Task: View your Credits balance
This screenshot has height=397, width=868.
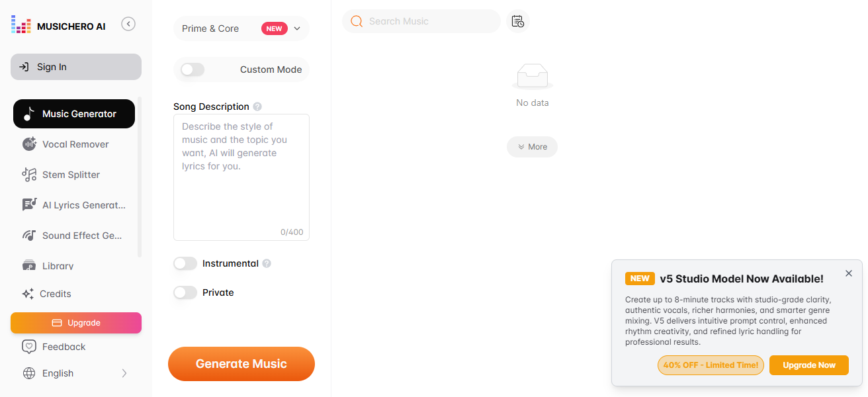Action: pos(56,293)
